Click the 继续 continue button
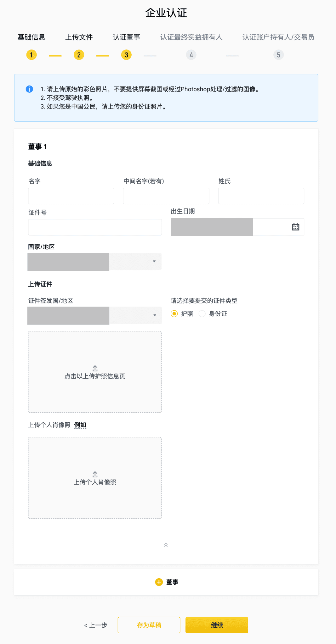The height and width of the screenshot is (644, 336). [217, 625]
